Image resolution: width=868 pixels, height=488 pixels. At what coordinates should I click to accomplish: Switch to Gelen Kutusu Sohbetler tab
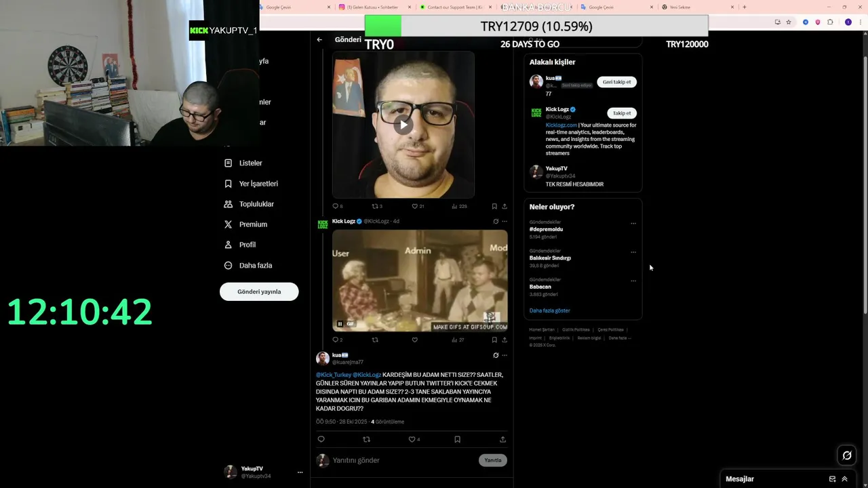click(x=374, y=7)
